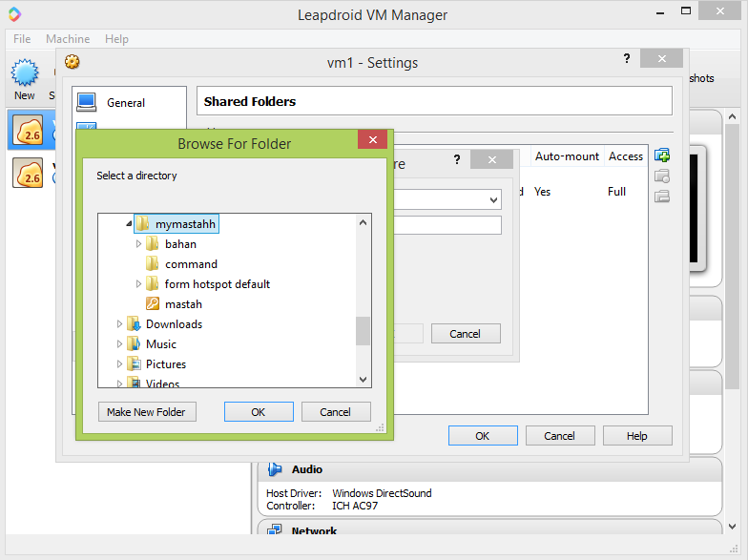Click the Music folder icon

(134, 343)
